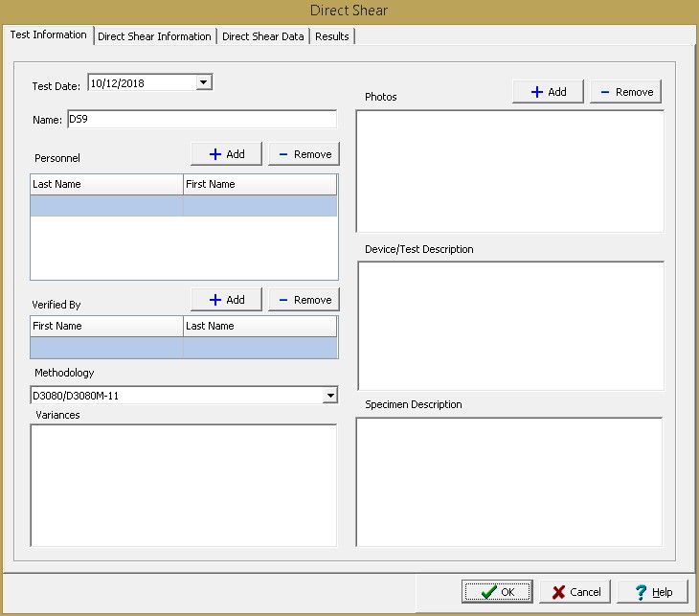
Task: Open Help with the question mark button
Action: click(652, 592)
